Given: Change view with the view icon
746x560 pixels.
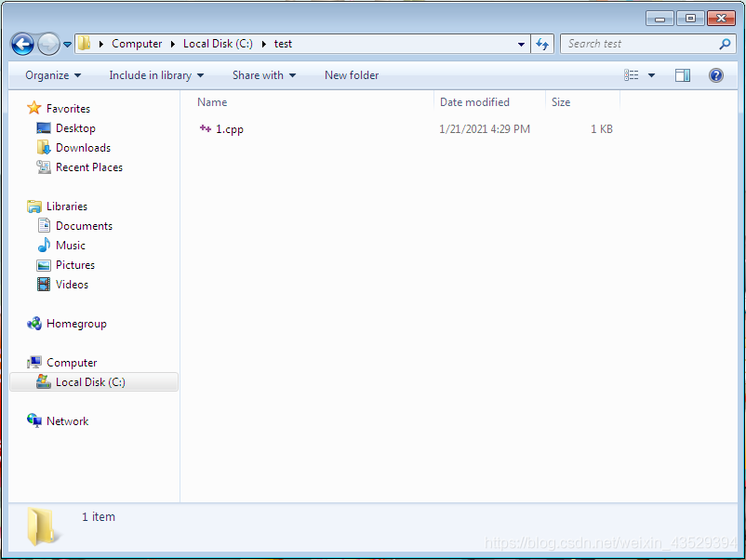Looking at the screenshot, I should pos(632,75).
